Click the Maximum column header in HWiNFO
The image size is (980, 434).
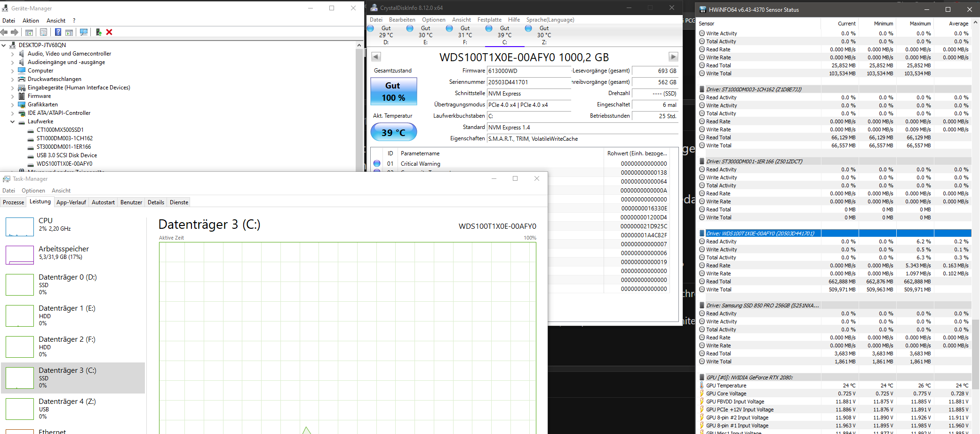tap(915, 24)
